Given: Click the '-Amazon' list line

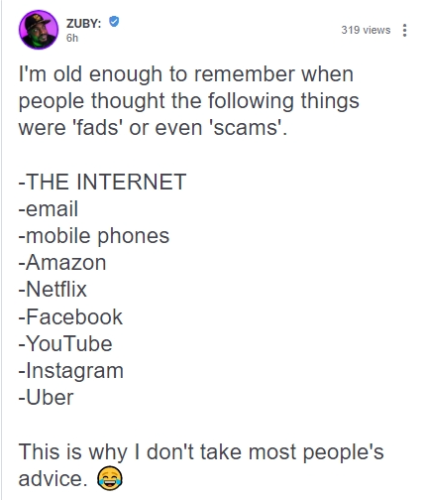Looking at the screenshot, I should [x=62, y=263].
